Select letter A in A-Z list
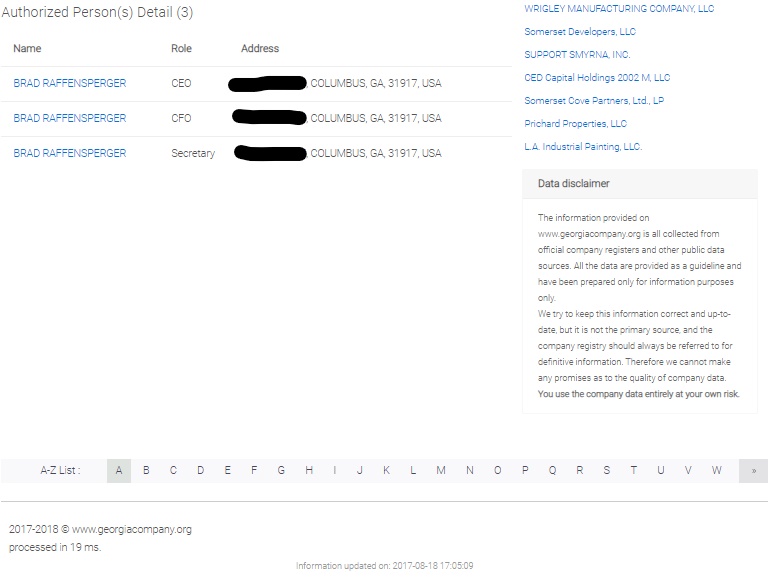This screenshot has width=768, height=580. coord(119,471)
